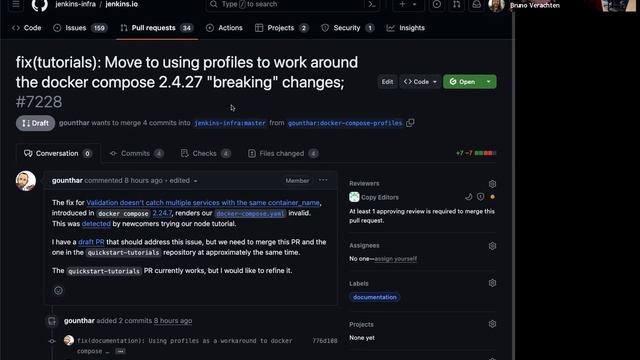
Task: Open the 'detected' link
Action: point(96,224)
